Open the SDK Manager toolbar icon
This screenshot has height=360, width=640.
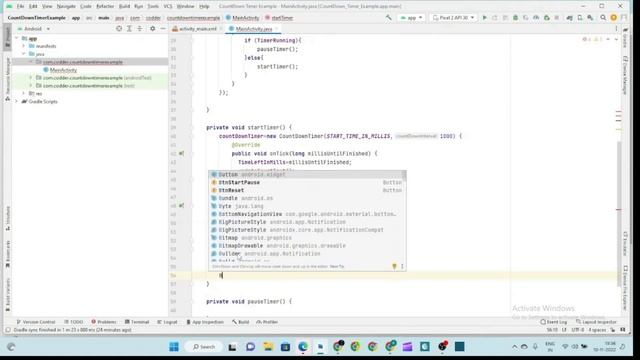(590, 18)
